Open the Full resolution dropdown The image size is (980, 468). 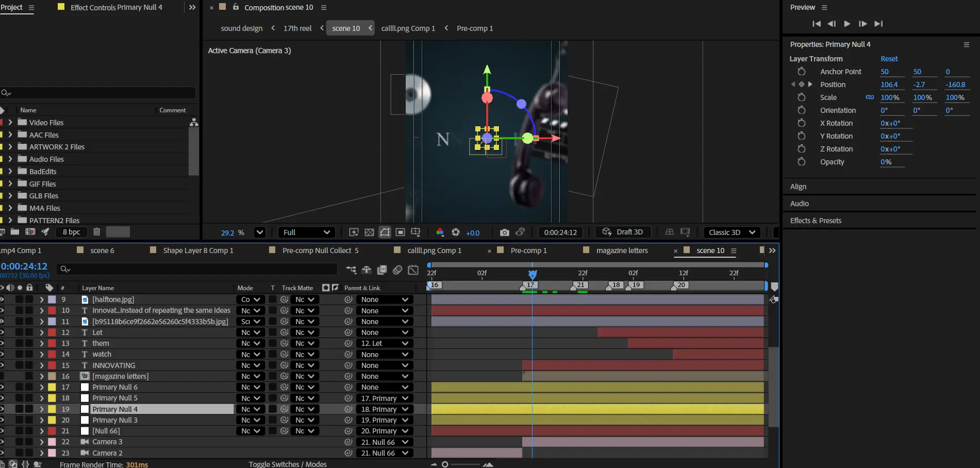306,232
